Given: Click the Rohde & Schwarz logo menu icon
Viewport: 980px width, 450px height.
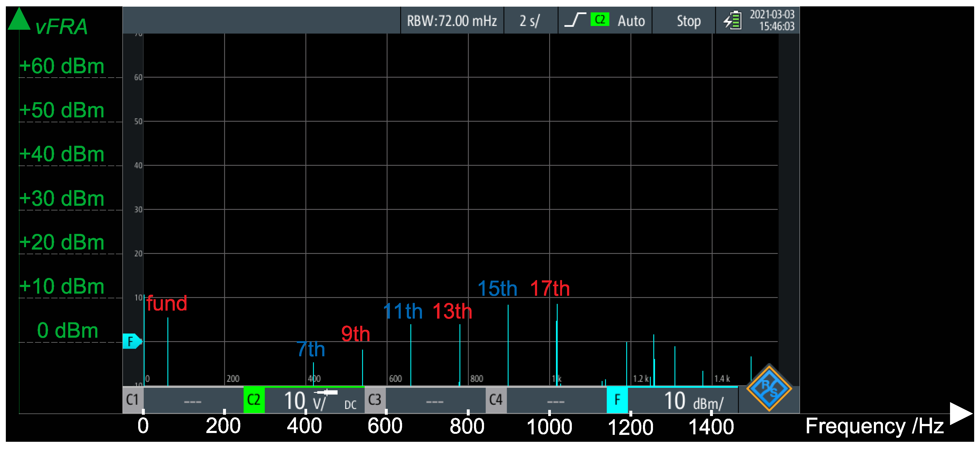Looking at the screenshot, I should point(769,388).
